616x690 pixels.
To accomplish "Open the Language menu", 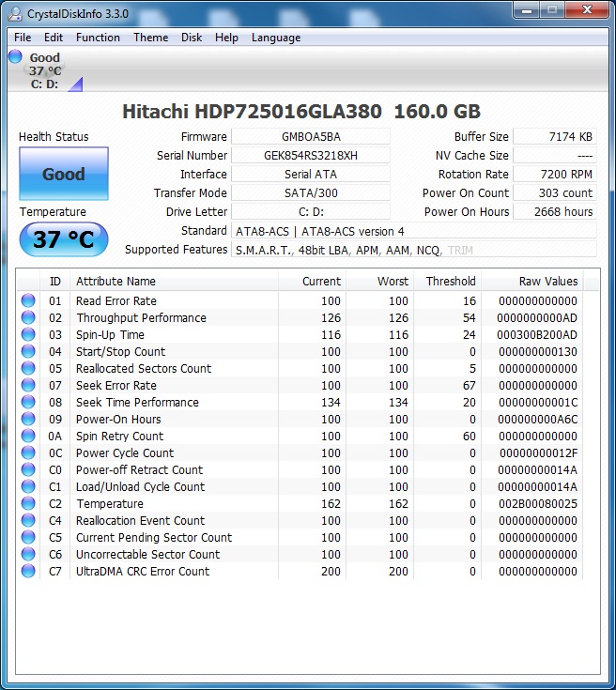I will tap(276, 38).
